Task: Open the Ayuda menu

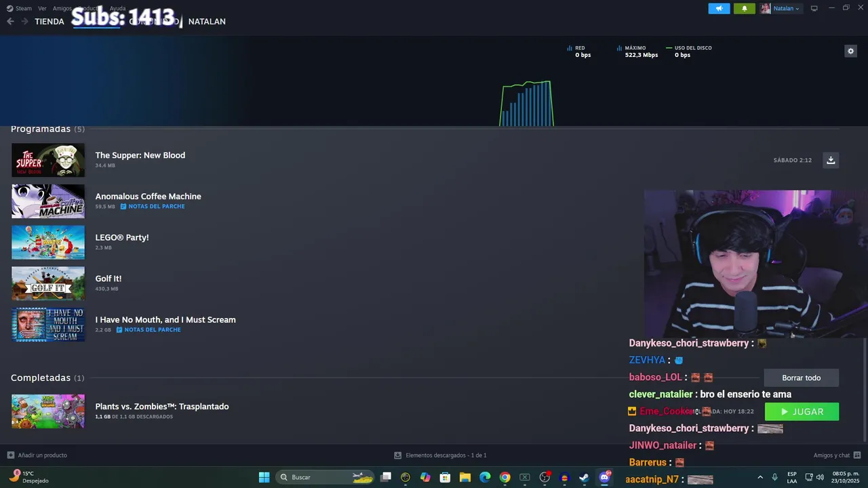Action: 117,8
